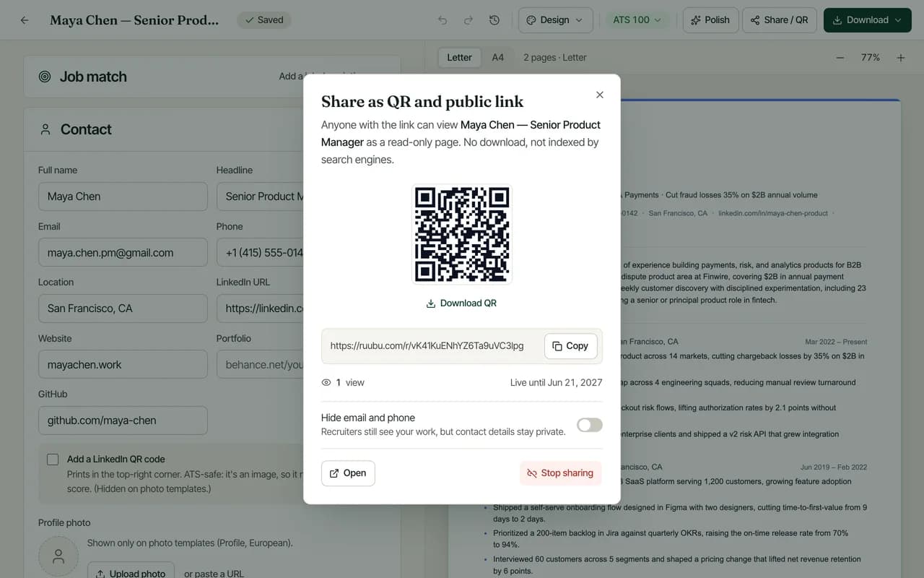
Task: Click the Email input field
Action: tap(123, 253)
